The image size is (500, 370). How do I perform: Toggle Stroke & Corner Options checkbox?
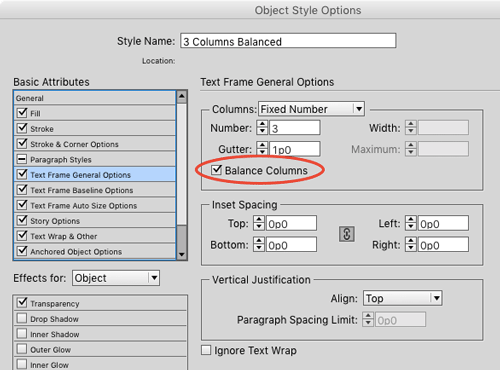click(22, 143)
